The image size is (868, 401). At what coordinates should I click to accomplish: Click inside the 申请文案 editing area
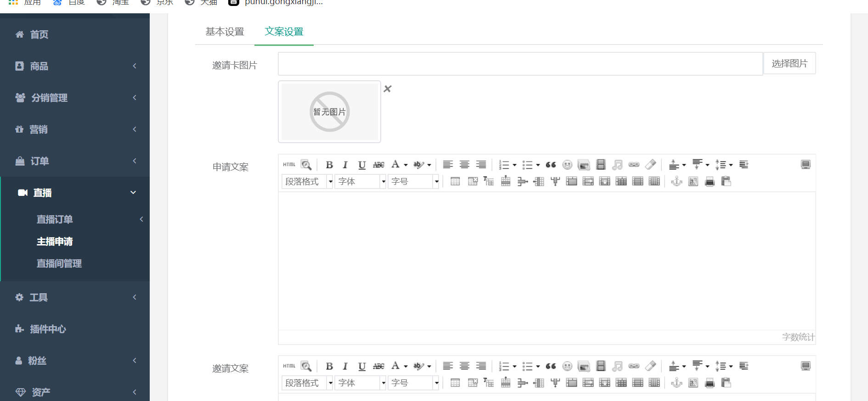pos(547,261)
